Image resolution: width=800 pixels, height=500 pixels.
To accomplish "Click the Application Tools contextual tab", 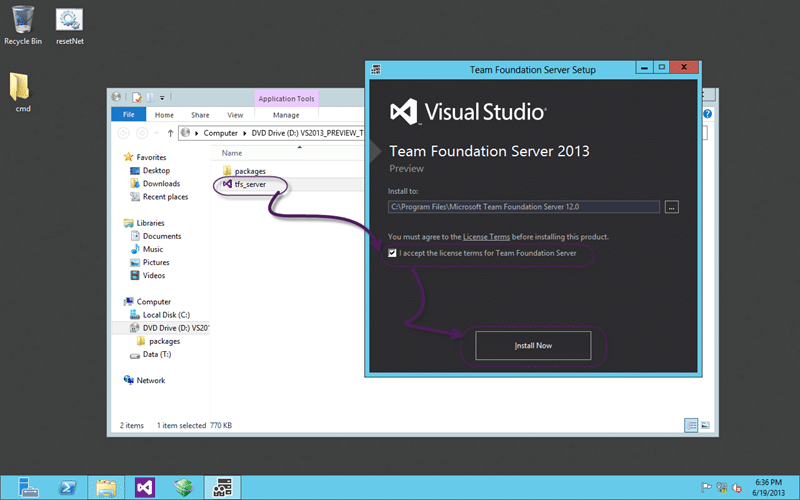I will (286, 98).
